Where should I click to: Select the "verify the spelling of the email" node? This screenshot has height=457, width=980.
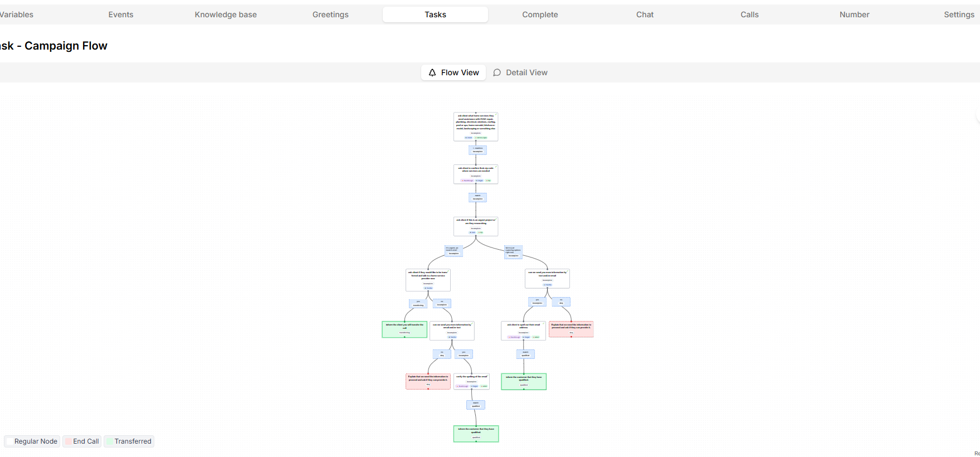(471, 381)
